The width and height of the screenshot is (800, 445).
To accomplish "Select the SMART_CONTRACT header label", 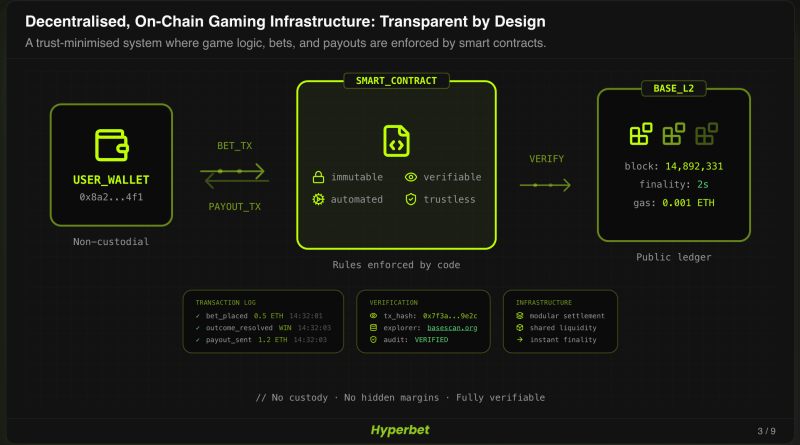I will 396,81.
